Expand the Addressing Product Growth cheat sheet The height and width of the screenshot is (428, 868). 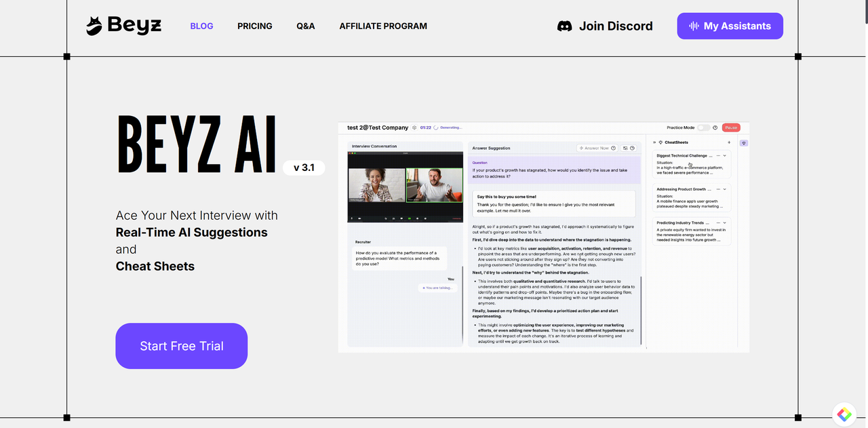coord(725,189)
